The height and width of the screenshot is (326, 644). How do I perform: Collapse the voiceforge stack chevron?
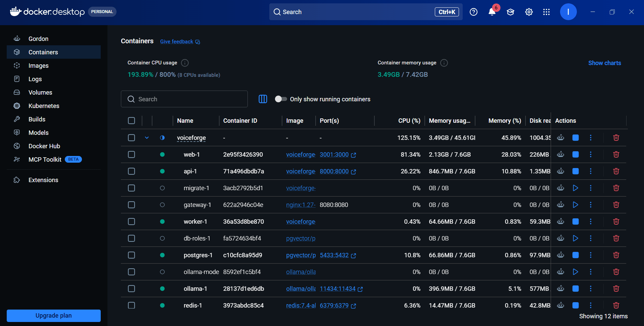[147, 138]
